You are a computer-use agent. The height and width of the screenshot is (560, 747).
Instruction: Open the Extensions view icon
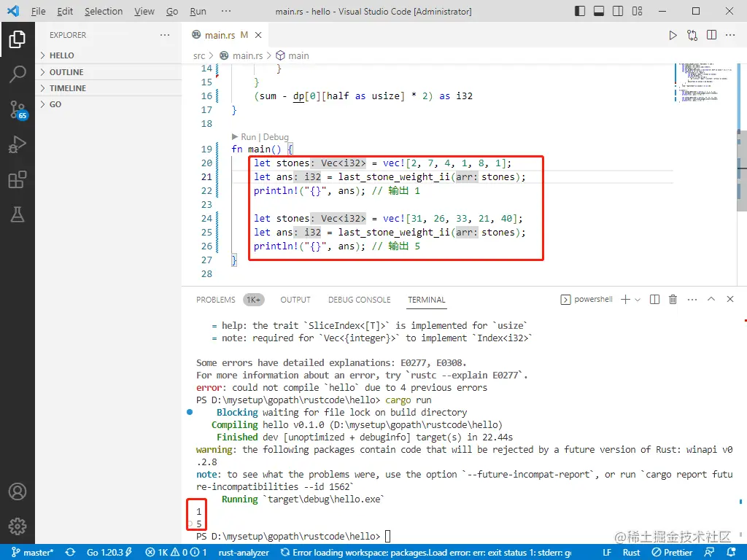point(18,179)
